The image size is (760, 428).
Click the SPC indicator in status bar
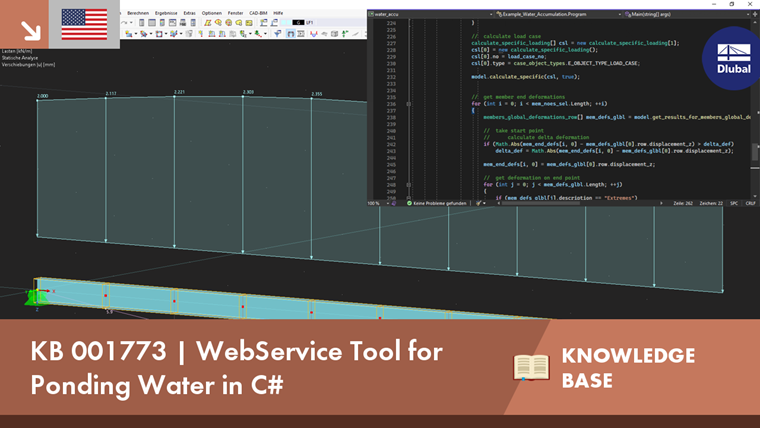734,203
